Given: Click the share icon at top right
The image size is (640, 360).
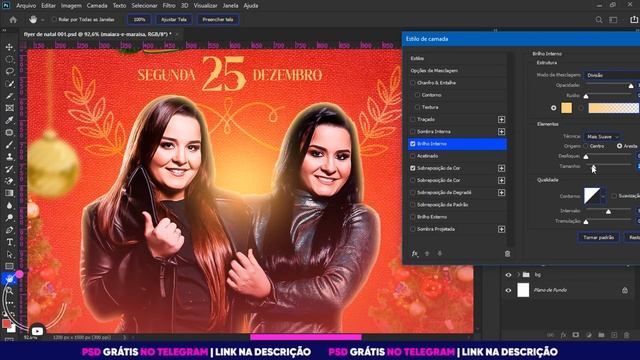Looking at the screenshot, I should (634, 19).
